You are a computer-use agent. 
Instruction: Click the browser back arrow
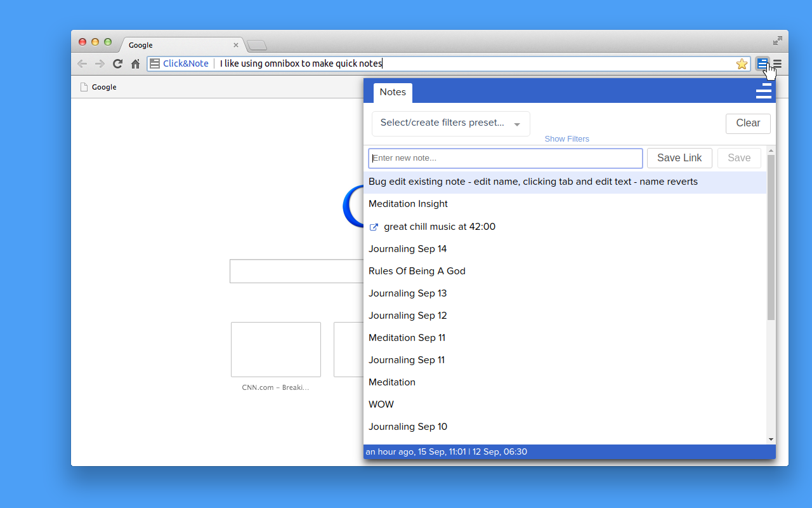82,63
